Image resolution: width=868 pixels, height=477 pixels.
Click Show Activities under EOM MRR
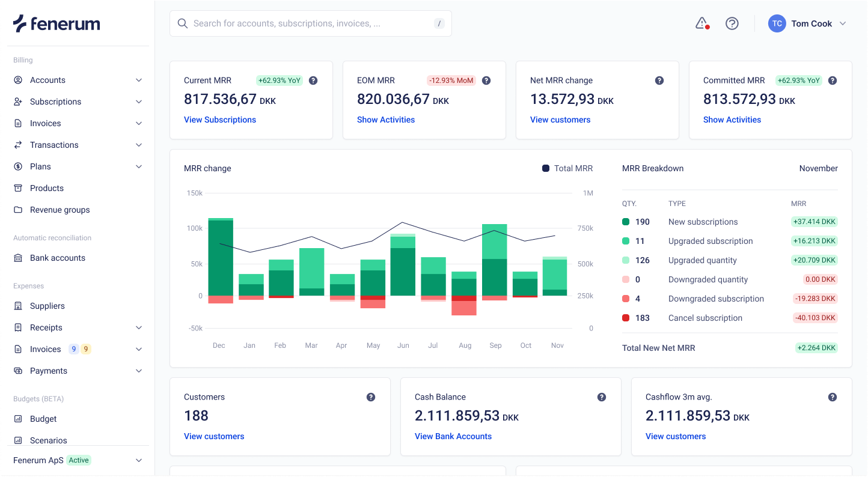click(x=386, y=120)
